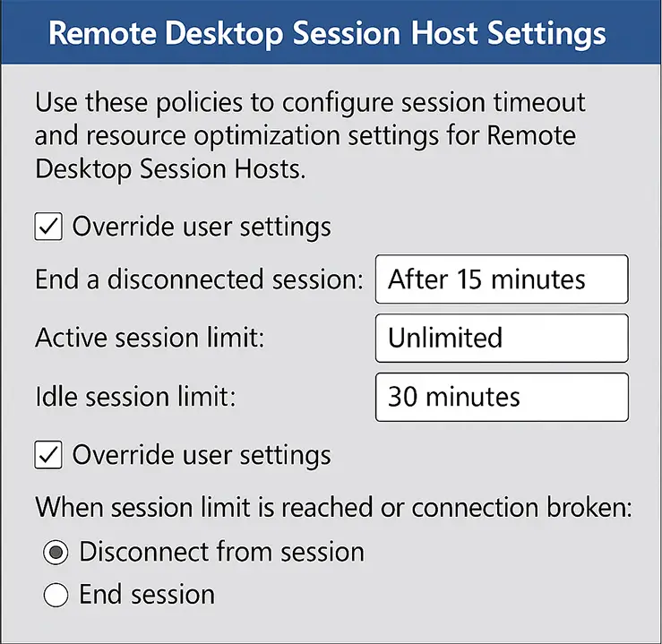662x644 pixels.
Task: Open the Active session limit dropdown
Action: 502,338
